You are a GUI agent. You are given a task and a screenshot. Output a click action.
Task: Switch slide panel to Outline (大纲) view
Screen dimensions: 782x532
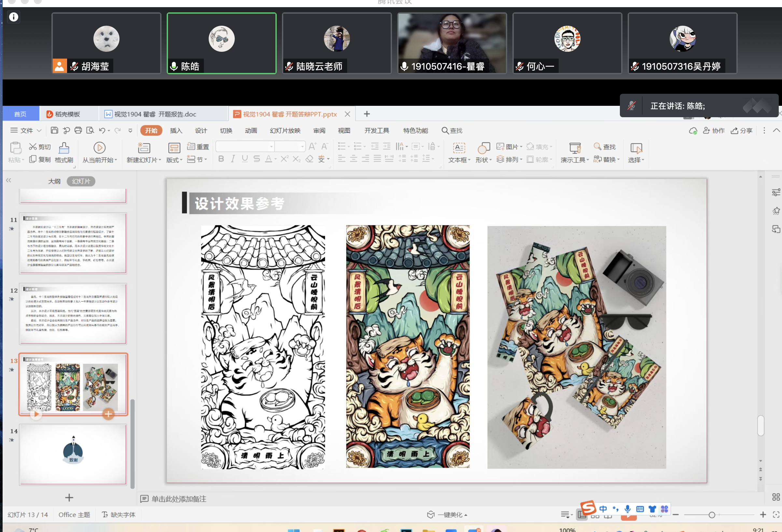pos(54,181)
